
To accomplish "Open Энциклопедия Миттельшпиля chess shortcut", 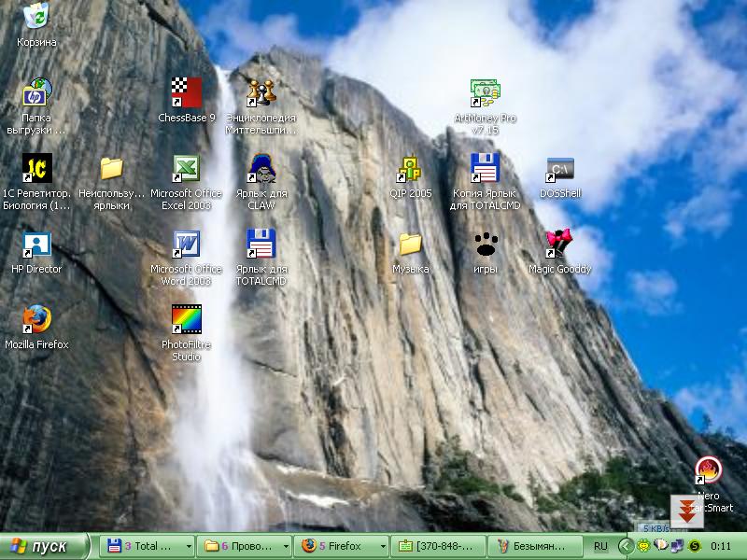I will click(261, 92).
